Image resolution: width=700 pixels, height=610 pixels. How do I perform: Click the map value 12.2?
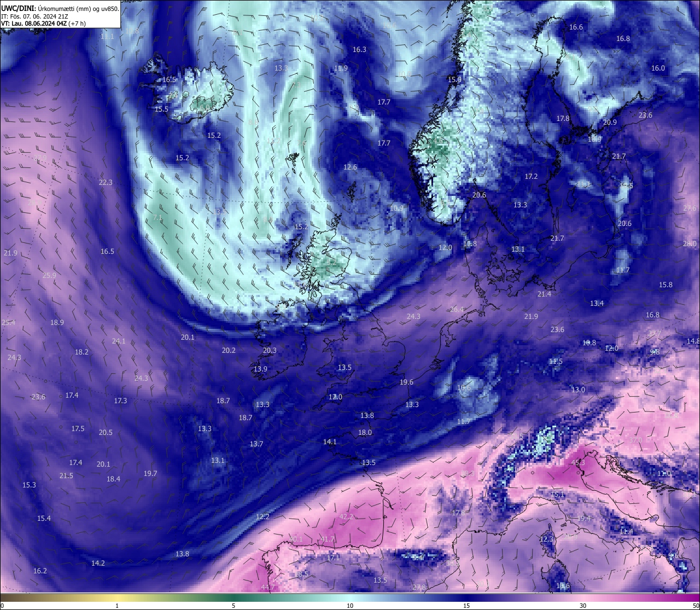(262, 517)
